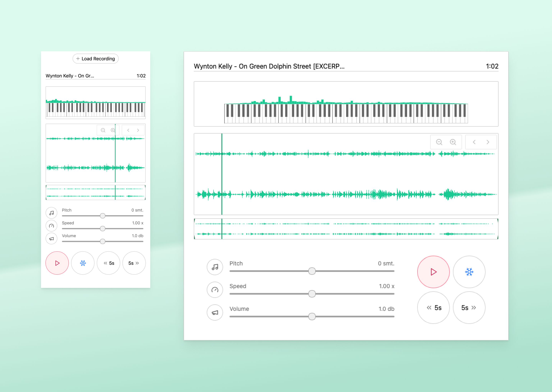Skip forward 5s in the large player
Screen dimensions: 552x392
469,308
